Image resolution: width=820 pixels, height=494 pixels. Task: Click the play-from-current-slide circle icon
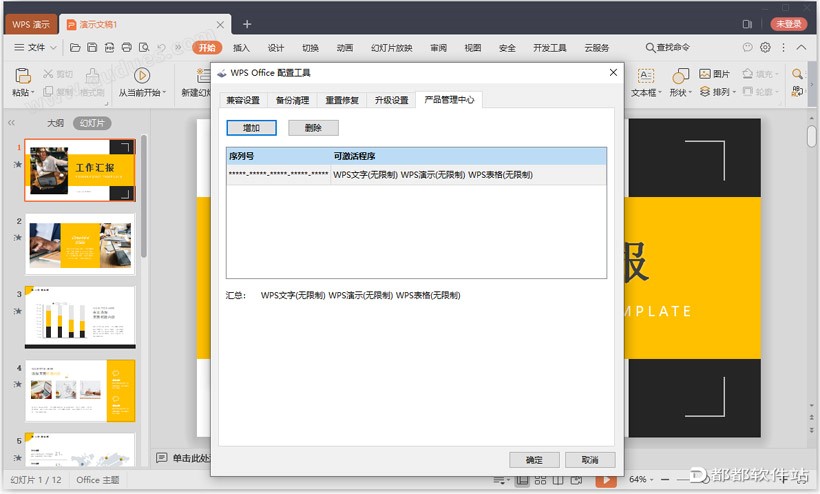point(142,76)
